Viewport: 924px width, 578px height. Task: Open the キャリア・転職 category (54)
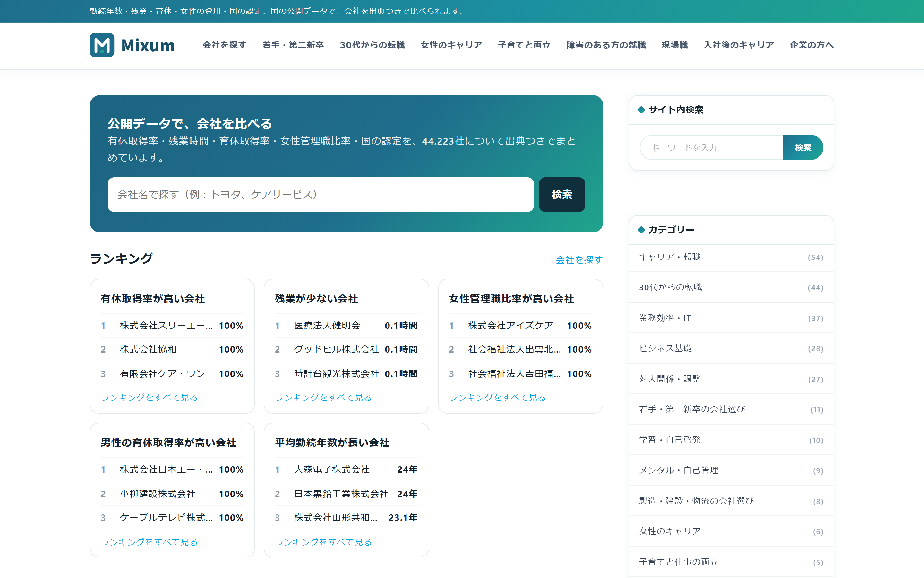[731, 257]
